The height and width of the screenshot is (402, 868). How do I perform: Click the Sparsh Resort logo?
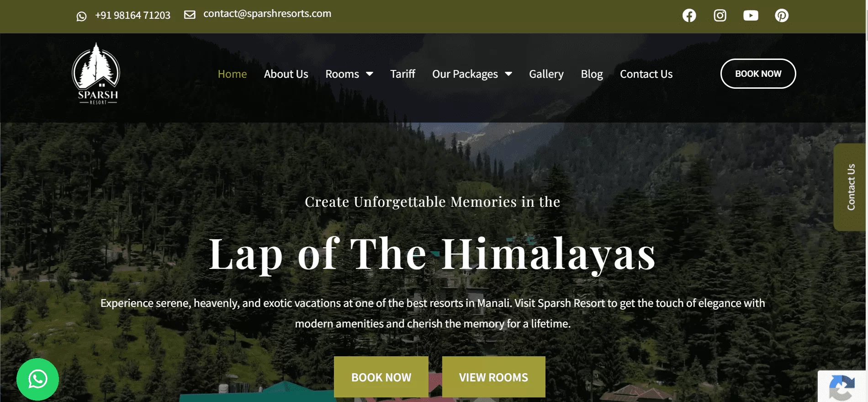[x=96, y=74]
